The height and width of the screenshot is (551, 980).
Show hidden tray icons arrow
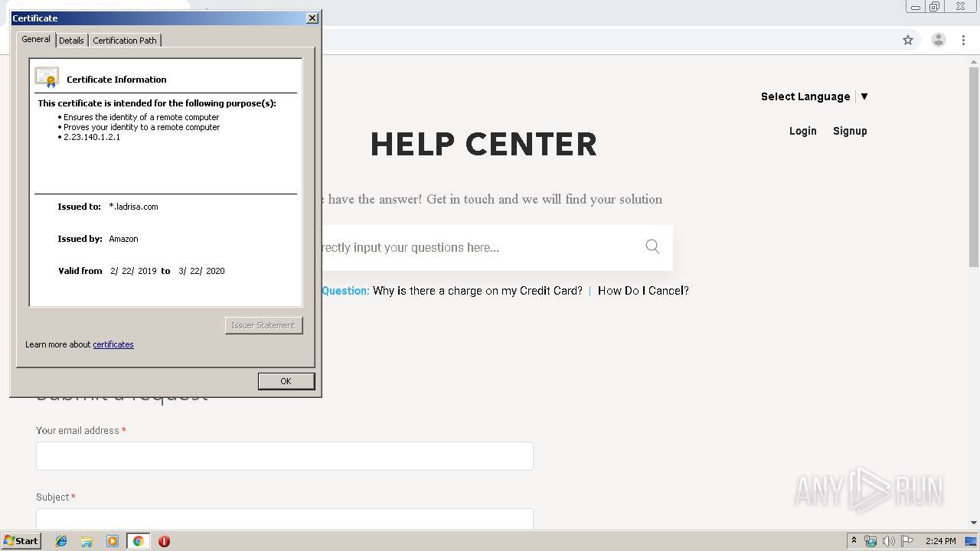[x=854, y=541]
